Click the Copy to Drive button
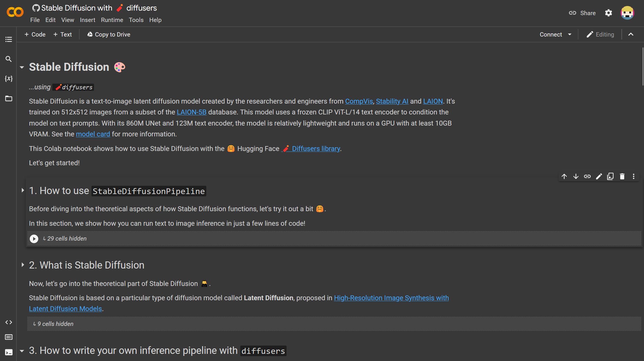The image size is (644, 361). 109,35
